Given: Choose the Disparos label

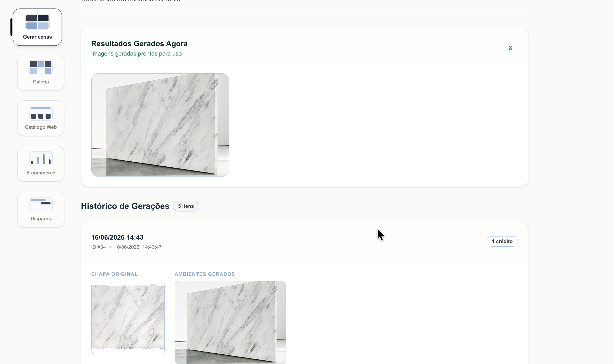Looking at the screenshot, I should coord(41,219).
